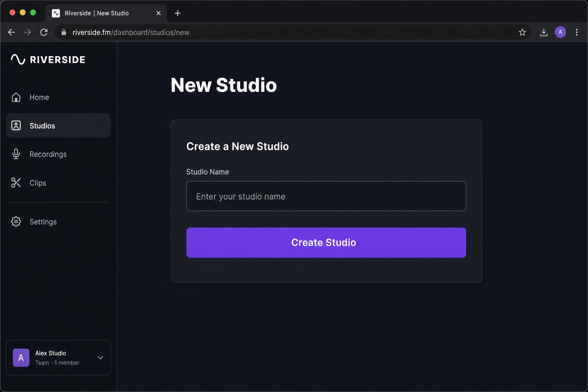The image size is (588, 392).
Task: Click the New Studio page heading
Action: [224, 85]
